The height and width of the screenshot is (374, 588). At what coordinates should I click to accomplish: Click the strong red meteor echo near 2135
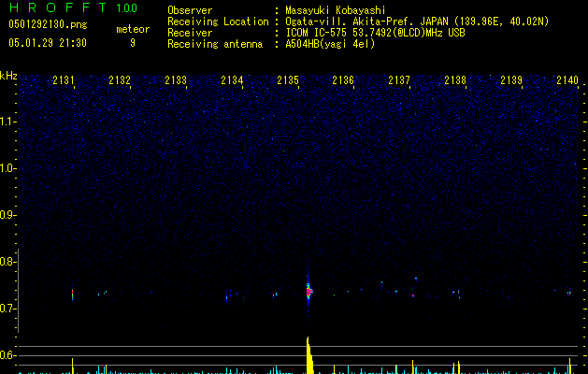[308, 292]
